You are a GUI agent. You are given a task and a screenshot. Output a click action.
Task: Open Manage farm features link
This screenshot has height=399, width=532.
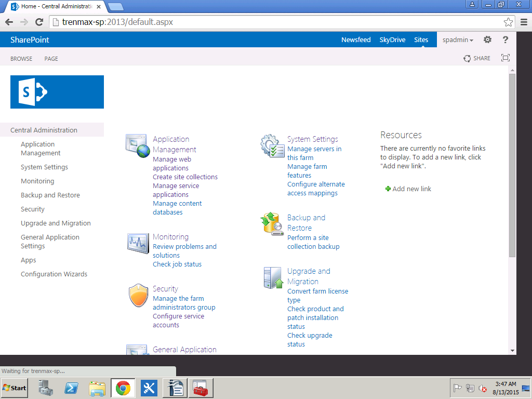click(307, 170)
